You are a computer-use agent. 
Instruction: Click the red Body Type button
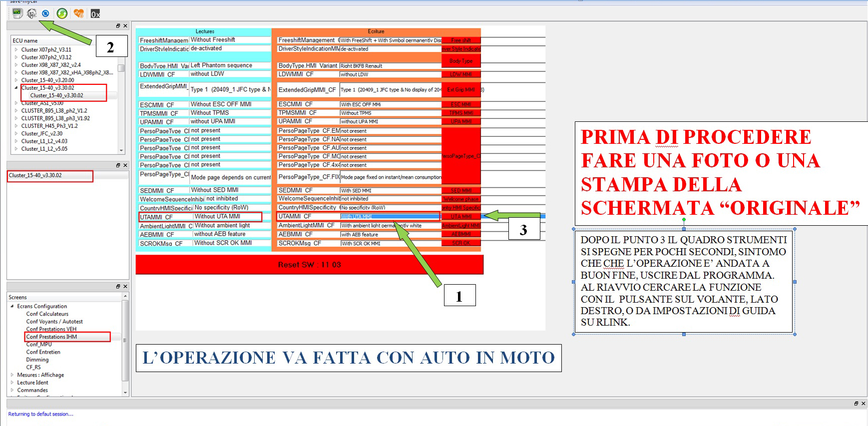pos(461,61)
